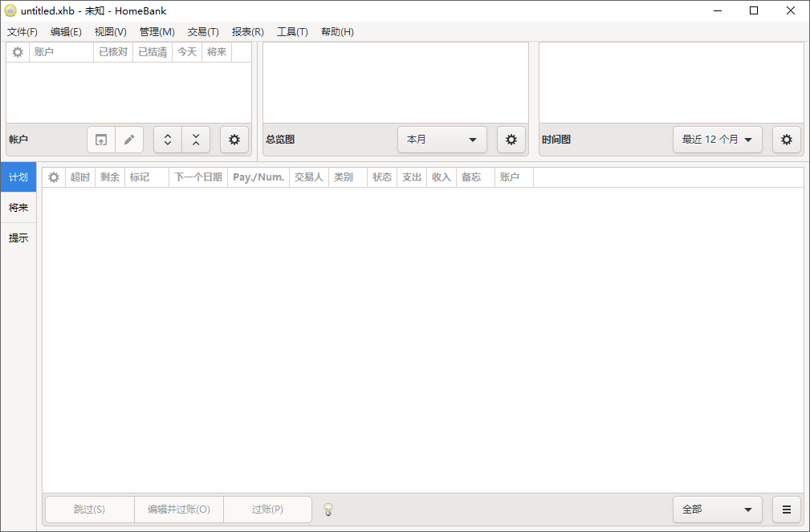Collapse all account groups with the collapse icon

(197, 139)
